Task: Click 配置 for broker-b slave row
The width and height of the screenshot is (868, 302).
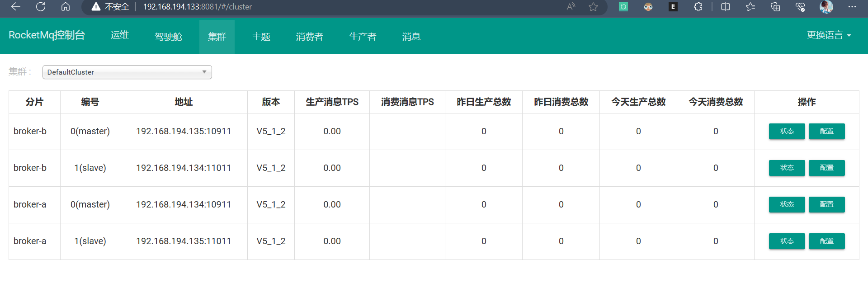Action: pyautogui.click(x=826, y=168)
